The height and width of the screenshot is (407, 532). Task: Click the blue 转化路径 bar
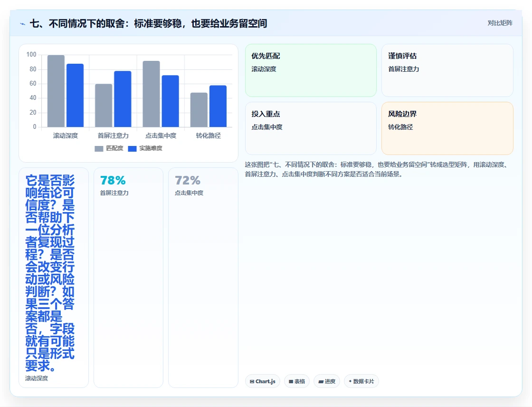click(x=218, y=107)
